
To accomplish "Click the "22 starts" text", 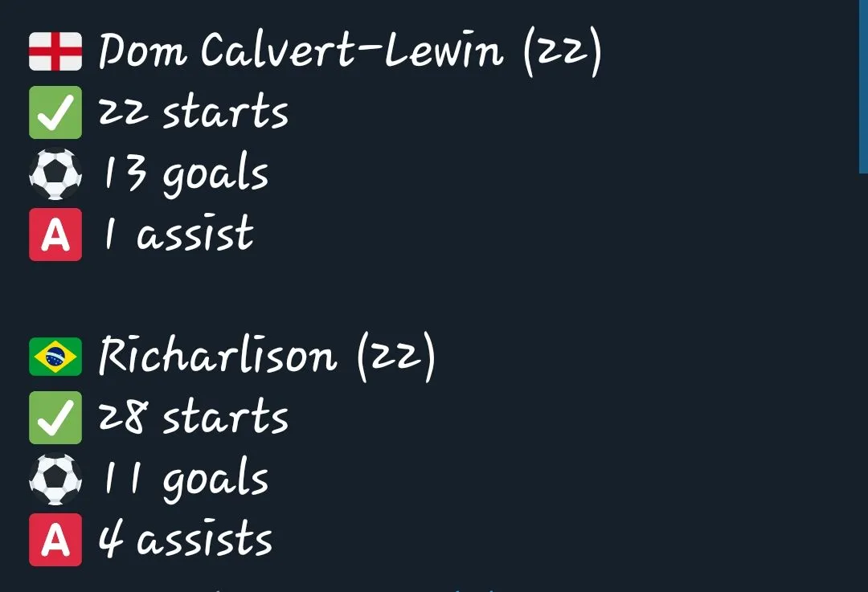I will click(x=193, y=112).
